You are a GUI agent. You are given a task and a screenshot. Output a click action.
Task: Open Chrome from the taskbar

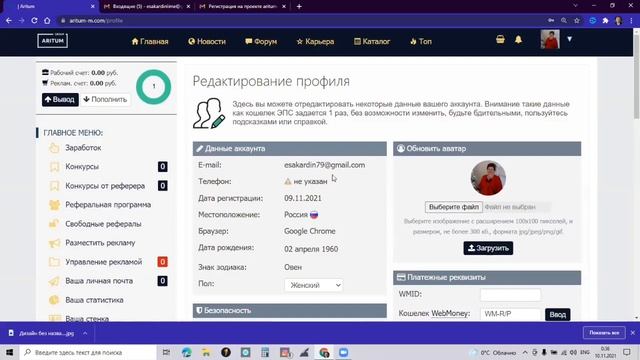tap(324, 352)
